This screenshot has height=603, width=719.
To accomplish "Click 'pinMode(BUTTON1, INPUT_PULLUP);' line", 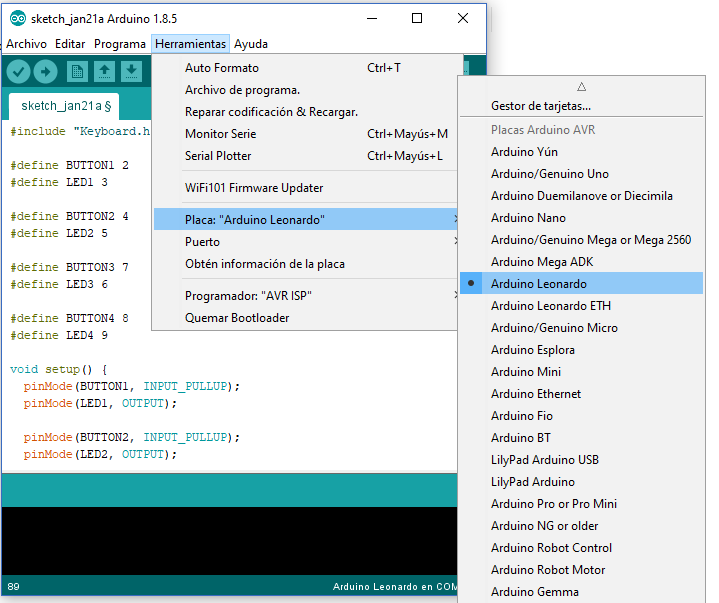I will point(132,386).
